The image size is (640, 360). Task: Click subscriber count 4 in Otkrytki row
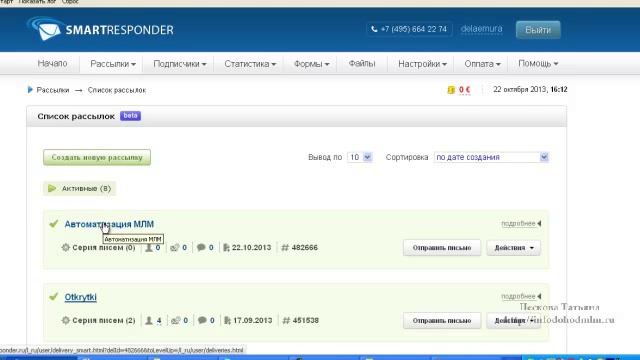pos(159,320)
